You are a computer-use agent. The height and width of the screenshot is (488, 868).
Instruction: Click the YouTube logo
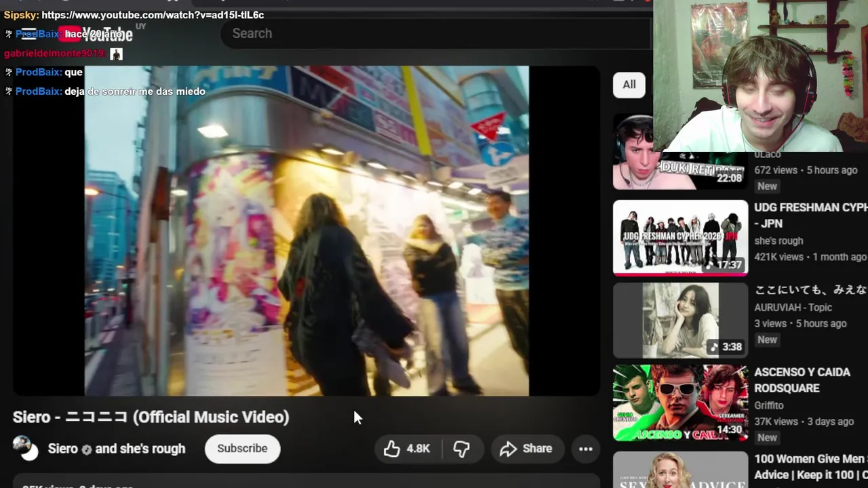(95, 34)
